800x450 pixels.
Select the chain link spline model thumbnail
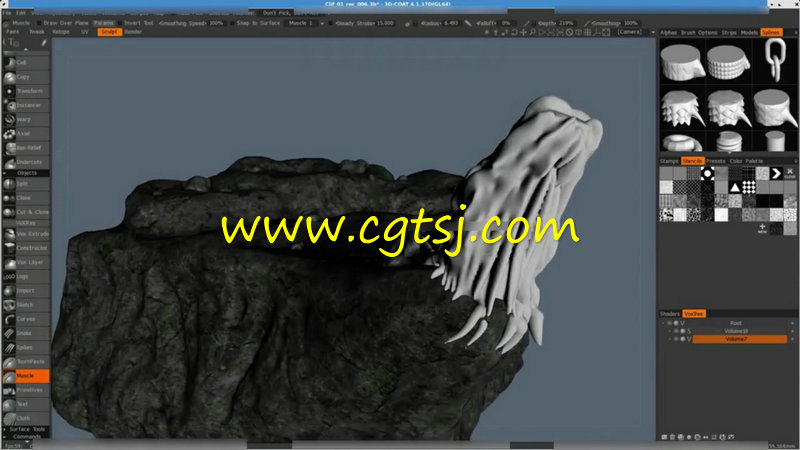(776, 60)
